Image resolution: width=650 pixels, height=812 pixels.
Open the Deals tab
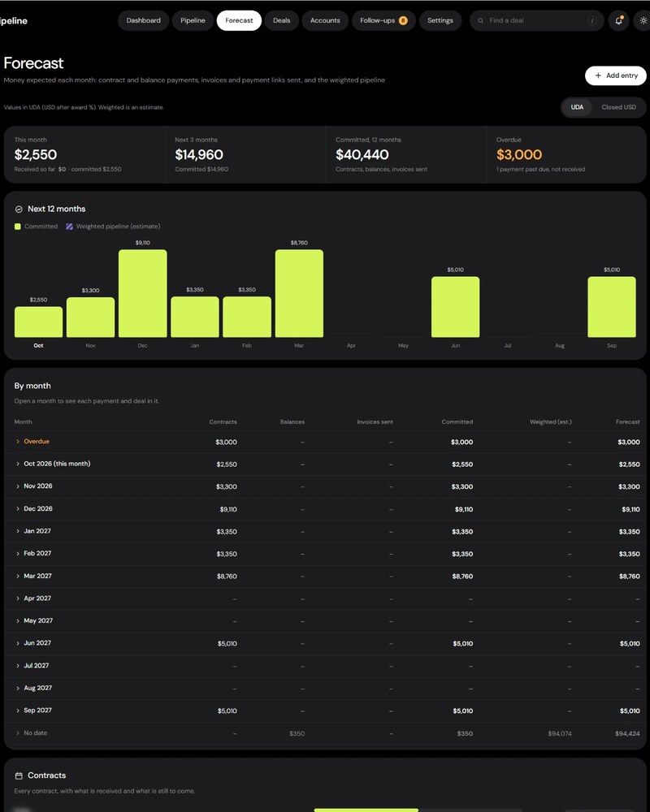pos(281,21)
